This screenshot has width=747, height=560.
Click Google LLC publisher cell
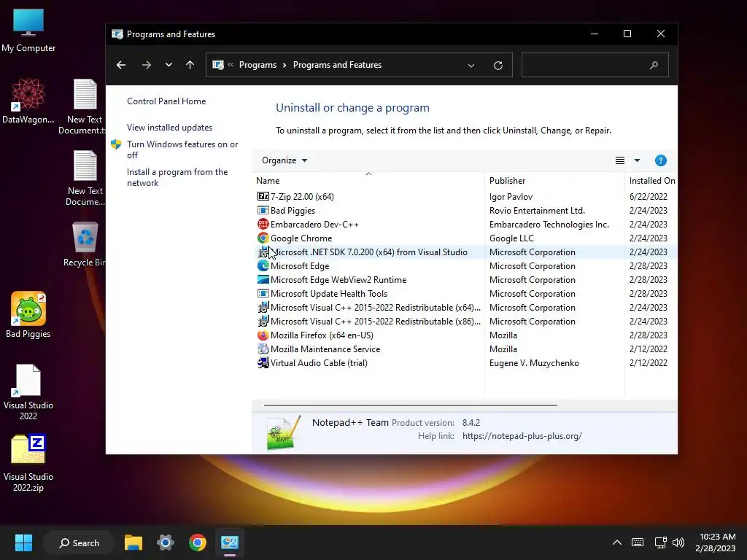pyautogui.click(x=511, y=238)
